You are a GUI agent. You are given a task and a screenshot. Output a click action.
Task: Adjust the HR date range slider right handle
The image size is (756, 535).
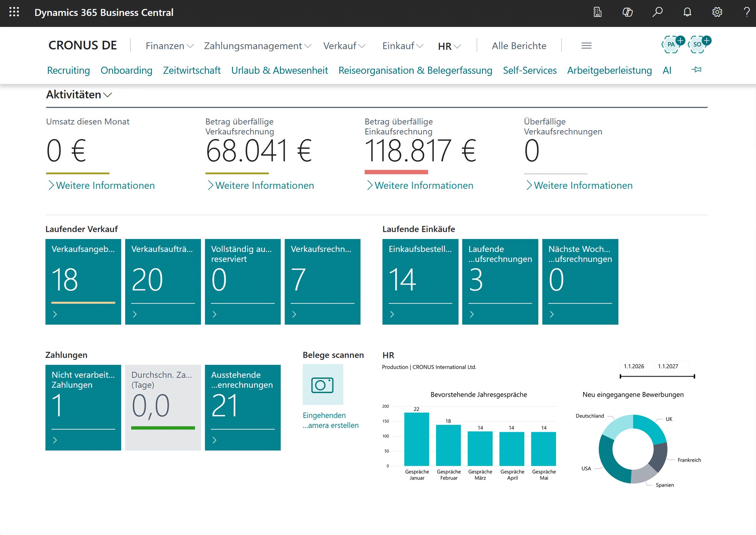694,376
